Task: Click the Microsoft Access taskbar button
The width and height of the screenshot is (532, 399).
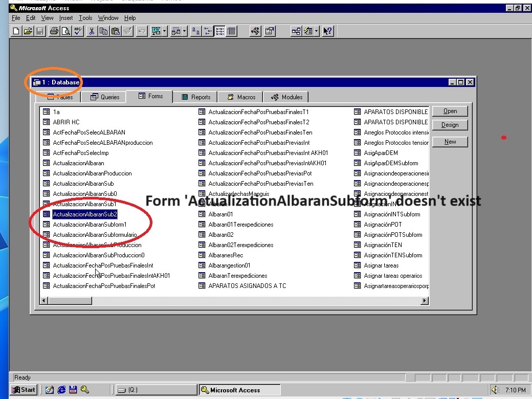Action: pos(239,390)
